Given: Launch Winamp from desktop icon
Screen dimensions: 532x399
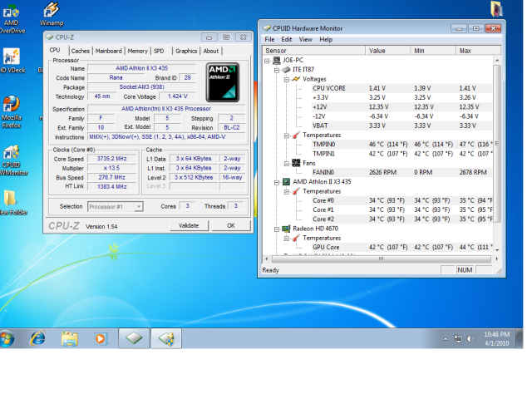Looking at the screenshot, I should coord(51,10).
